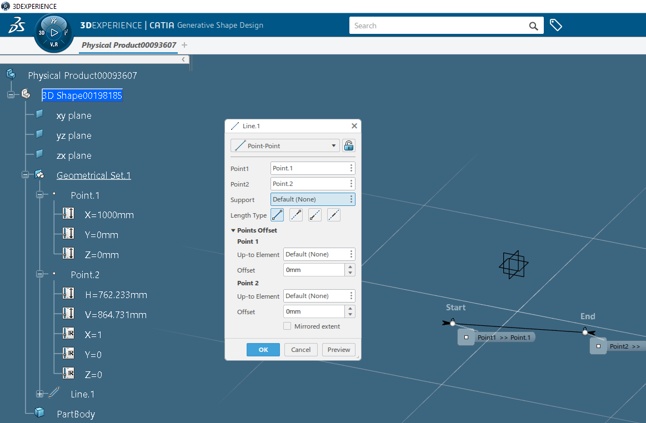Add a new tab with plus

tap(184, 45)
